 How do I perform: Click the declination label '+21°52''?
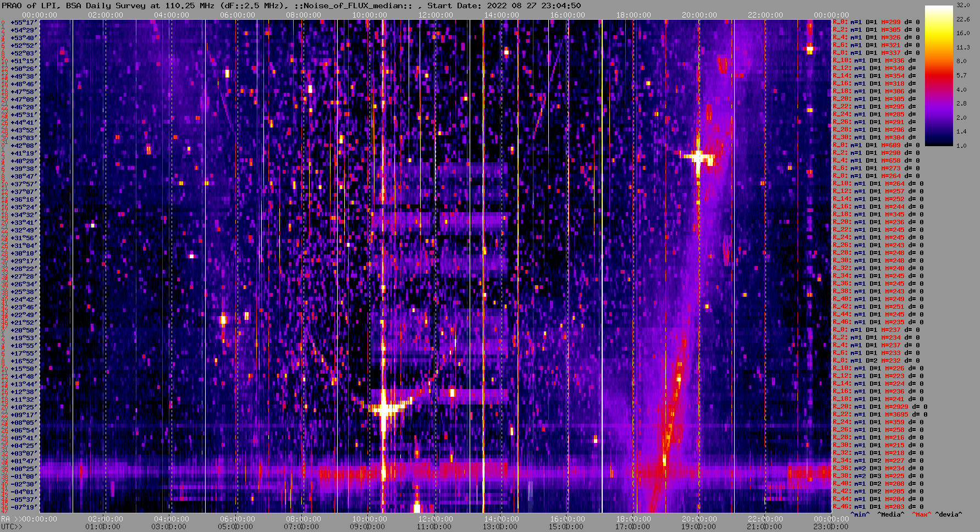(x=24, y=322)
